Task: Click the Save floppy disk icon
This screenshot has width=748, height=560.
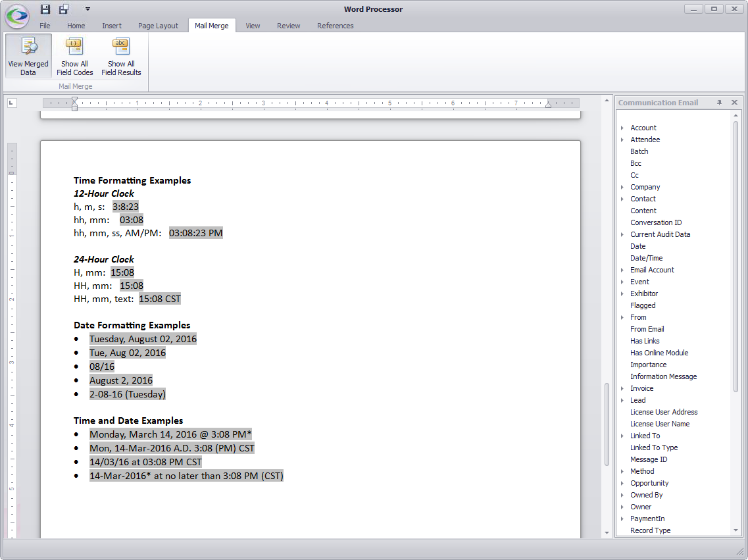Action: tap(45, 9)
